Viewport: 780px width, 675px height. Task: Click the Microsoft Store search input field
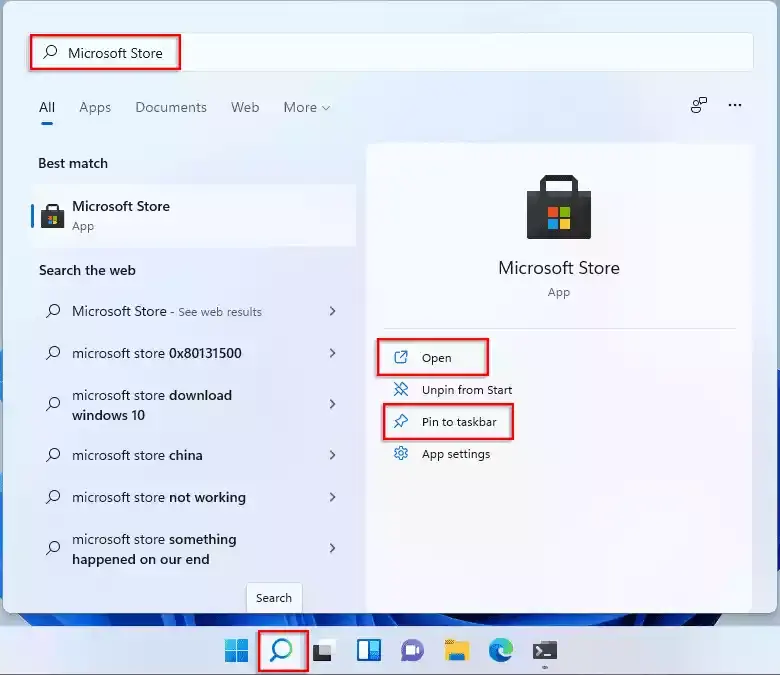[391, 52]
